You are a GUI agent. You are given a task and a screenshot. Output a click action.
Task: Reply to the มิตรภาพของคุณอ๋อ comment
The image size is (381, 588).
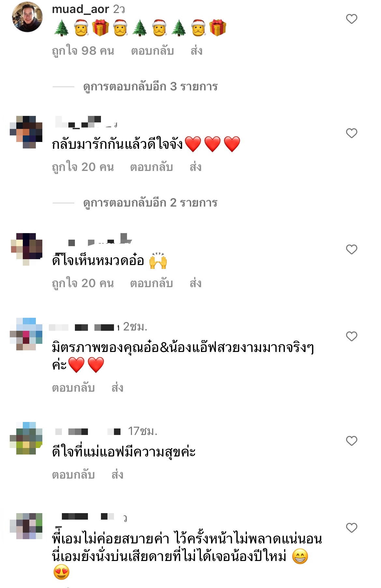73,388
